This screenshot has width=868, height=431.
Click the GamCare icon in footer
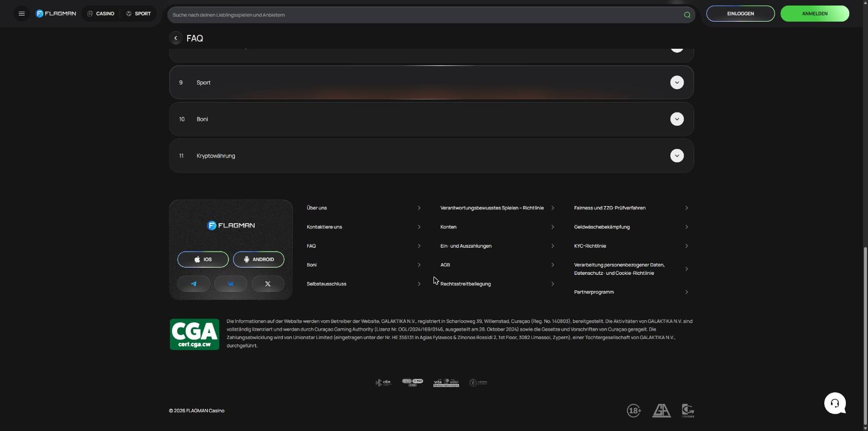pos(688,411)
